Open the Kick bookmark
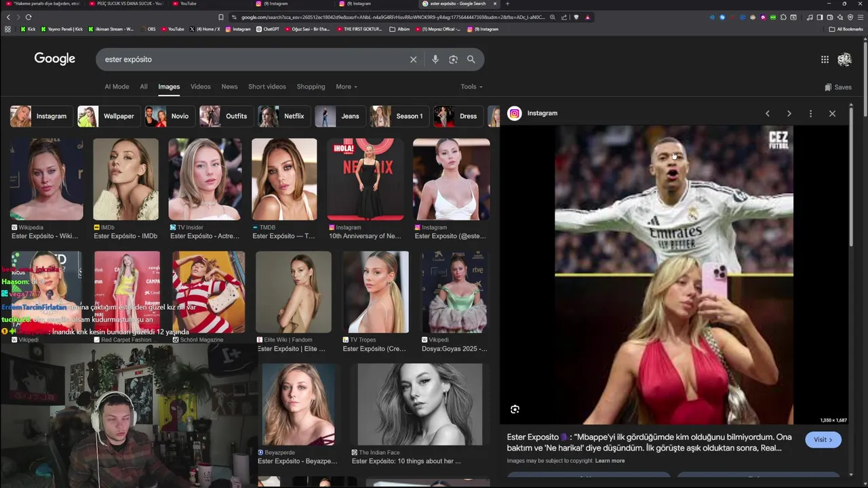This screenshot has height=488, width=868. tap(28, 29)
